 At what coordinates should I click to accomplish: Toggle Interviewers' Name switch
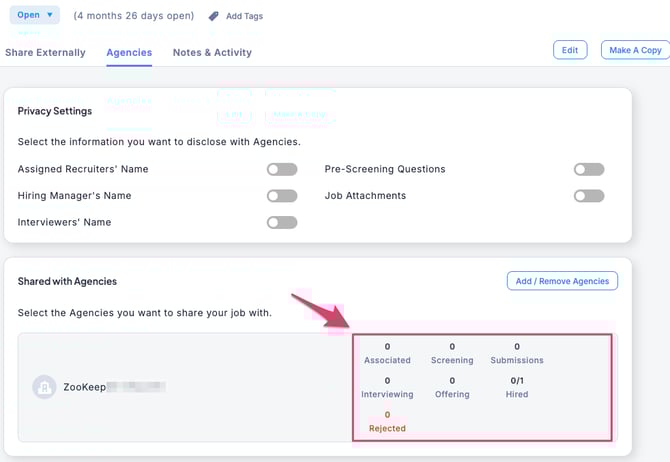point(282,222)
